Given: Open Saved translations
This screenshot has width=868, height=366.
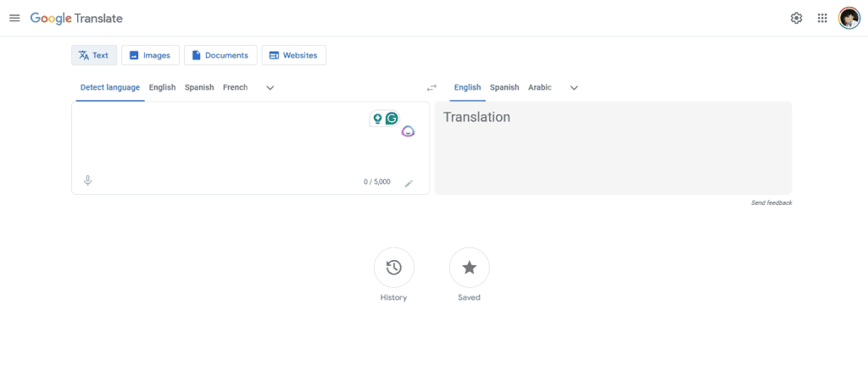Looking at the screenshot, I should 469,268.
